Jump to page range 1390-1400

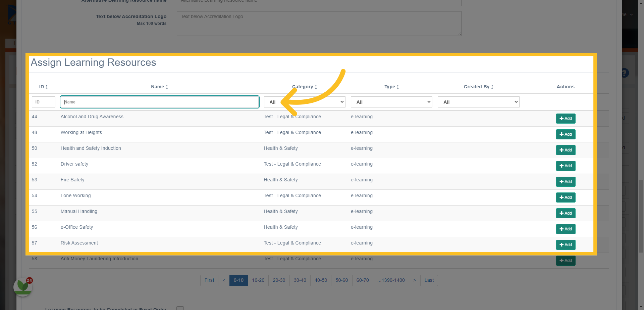[391, 280]
